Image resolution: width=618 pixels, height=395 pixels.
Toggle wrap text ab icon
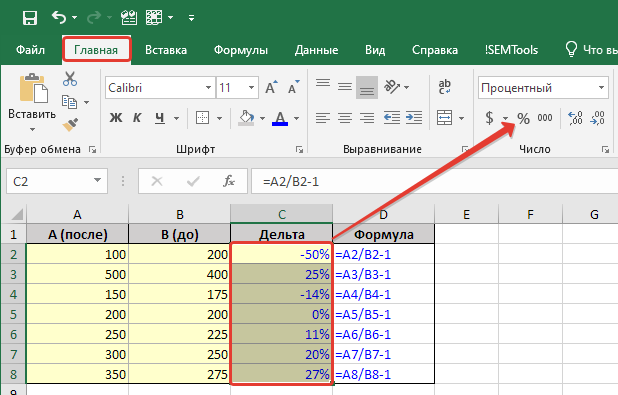445,87
